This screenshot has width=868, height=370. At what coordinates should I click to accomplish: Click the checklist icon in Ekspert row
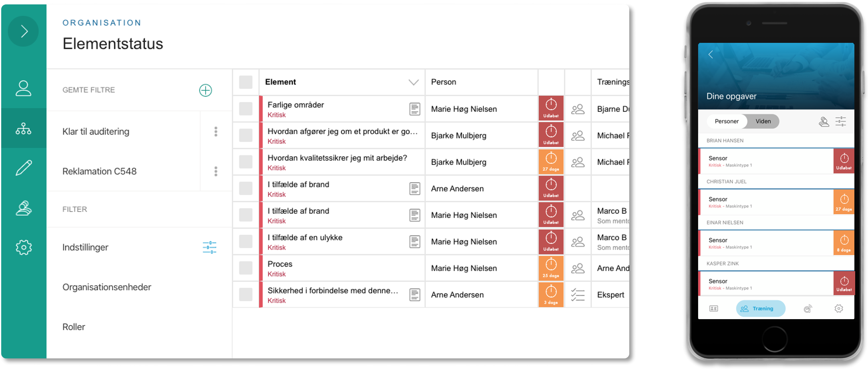pyautogui.click(x=578, y=295)
